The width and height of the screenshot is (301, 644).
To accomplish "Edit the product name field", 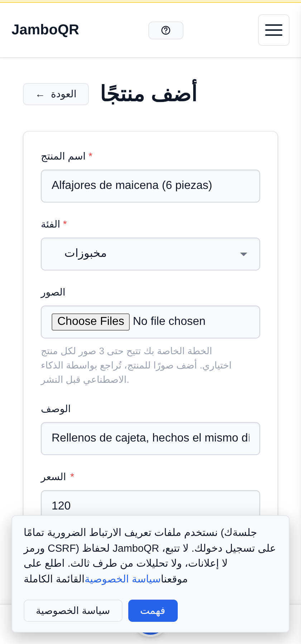I will 150,186.
